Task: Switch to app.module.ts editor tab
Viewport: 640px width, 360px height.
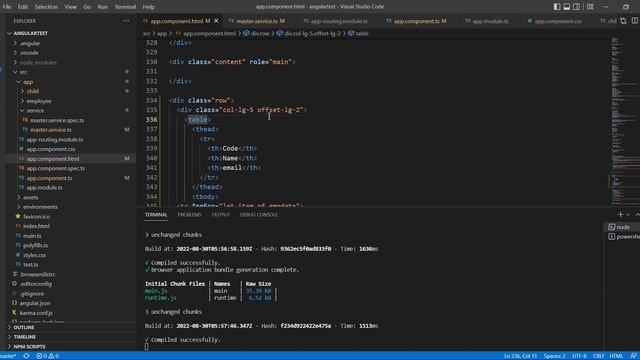Action: (490, 21)
